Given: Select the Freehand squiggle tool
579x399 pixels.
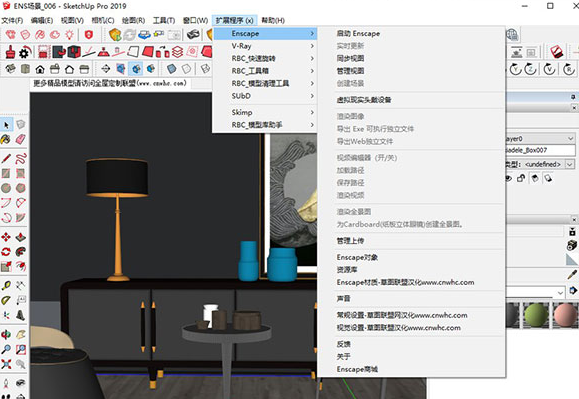Looking at the screenshot, I should 21,159.
